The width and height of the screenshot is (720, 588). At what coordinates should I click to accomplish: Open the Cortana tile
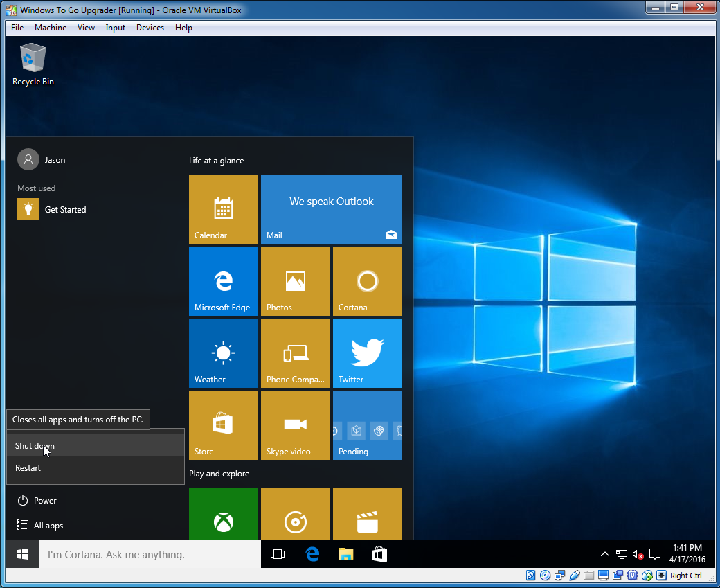tap(368, 281)
